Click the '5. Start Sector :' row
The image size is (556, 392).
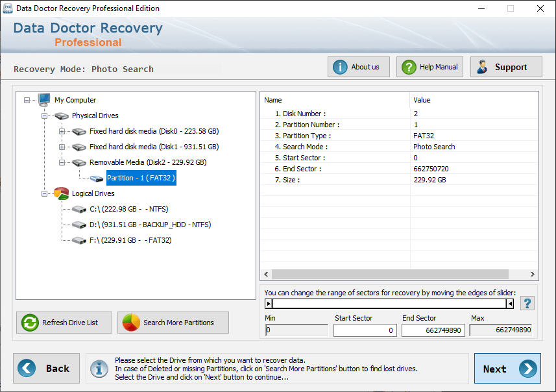pos(399,158)
